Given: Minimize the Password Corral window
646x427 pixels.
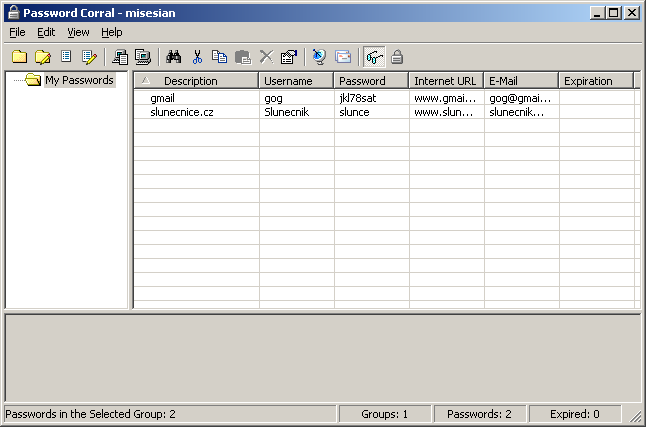Looking at the screenshot, I should click(x=597, y=13).
